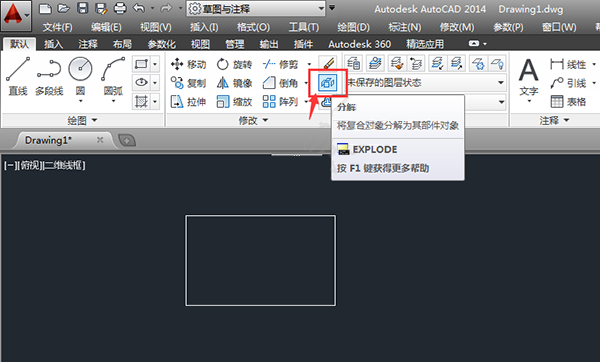The image size is (600, 362).
Task: Click the 表格 Table tool
Action: click(x=568, y=101)
